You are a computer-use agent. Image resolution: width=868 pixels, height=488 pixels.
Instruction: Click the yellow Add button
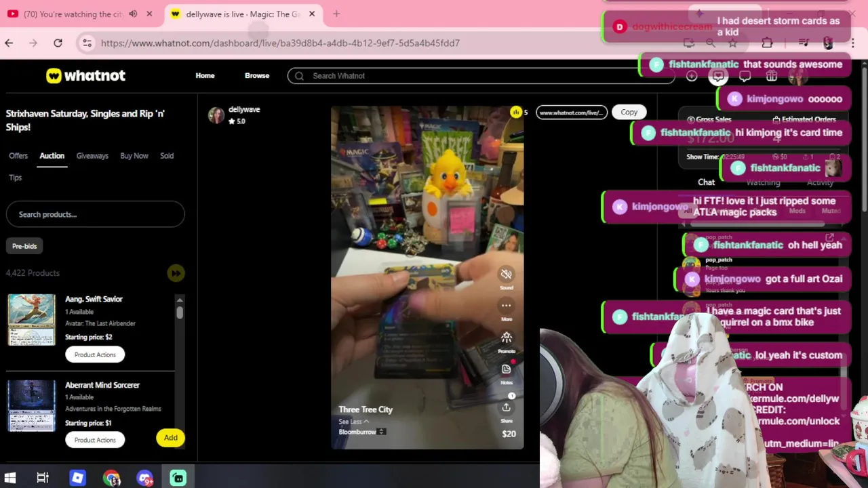[170, 438]
